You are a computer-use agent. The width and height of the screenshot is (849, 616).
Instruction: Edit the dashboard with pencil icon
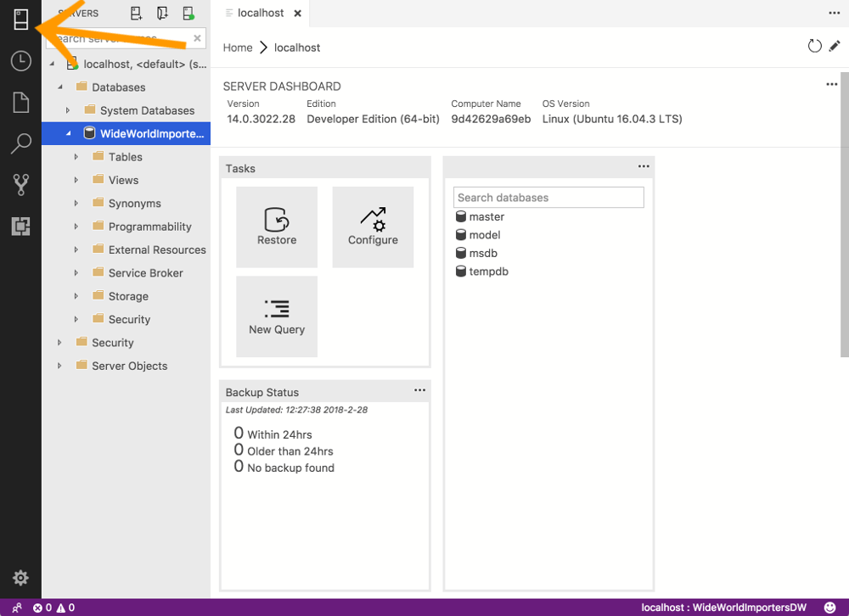[x=835, y=46]
